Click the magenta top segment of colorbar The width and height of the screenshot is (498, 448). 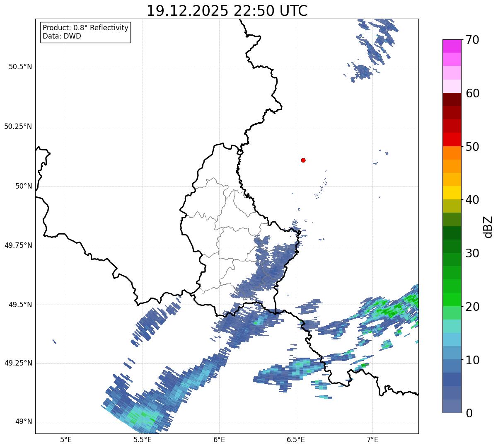452,46
